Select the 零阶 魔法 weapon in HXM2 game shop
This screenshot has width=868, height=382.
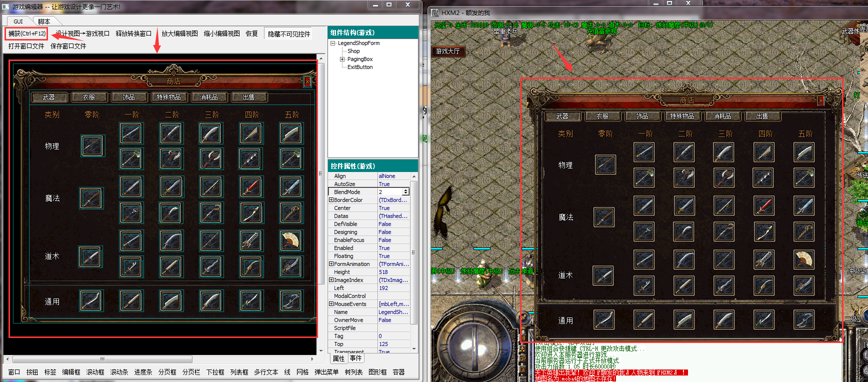(604, 217)
